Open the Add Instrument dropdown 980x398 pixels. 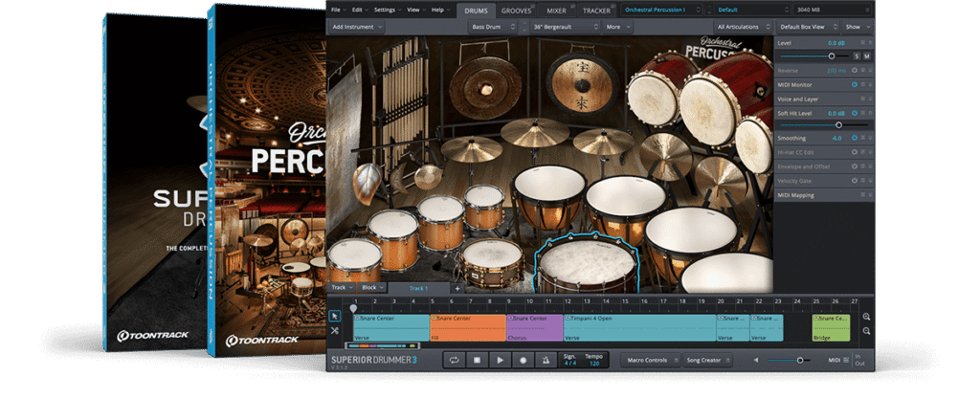click(357, 27)
